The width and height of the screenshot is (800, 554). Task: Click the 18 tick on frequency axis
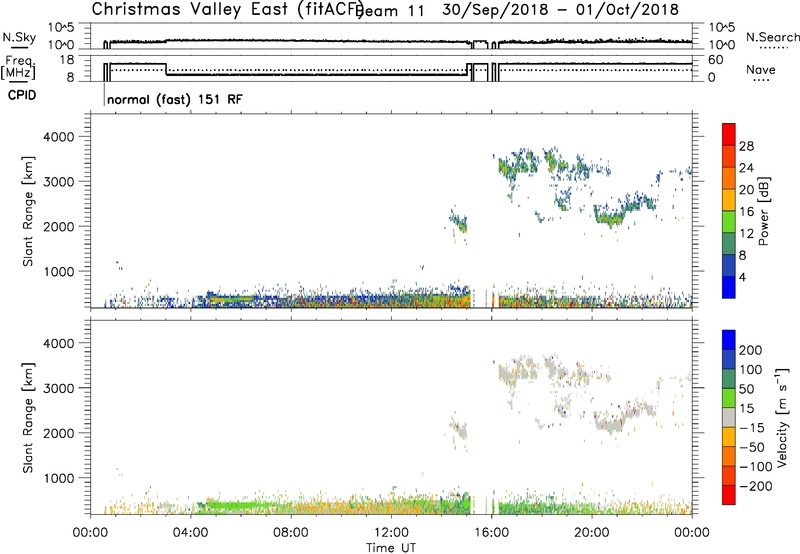(x=66, y=60)
